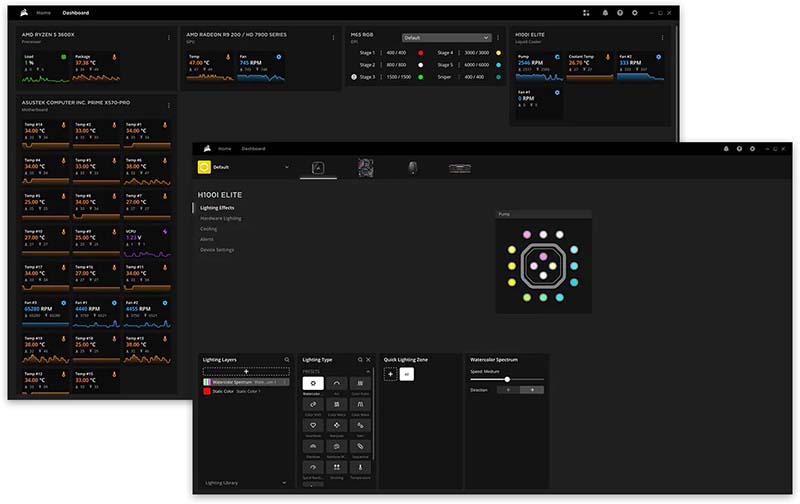Open notifications bell in front window
Screen dimensions: 800x504
pyautogui.click(x=726, y=149)
